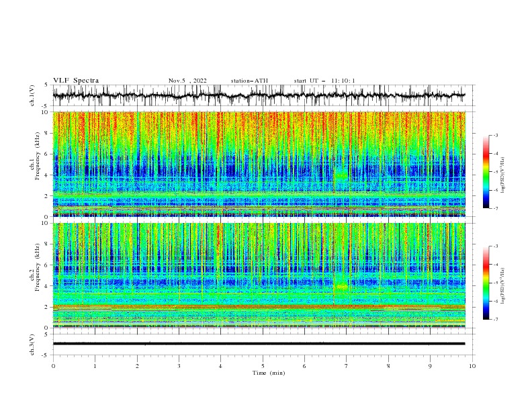Click the ch.1 "Frequency (kHz)" axis label
Screen dimensions: 532x411
pyautogui.click(x=37, y=156)
